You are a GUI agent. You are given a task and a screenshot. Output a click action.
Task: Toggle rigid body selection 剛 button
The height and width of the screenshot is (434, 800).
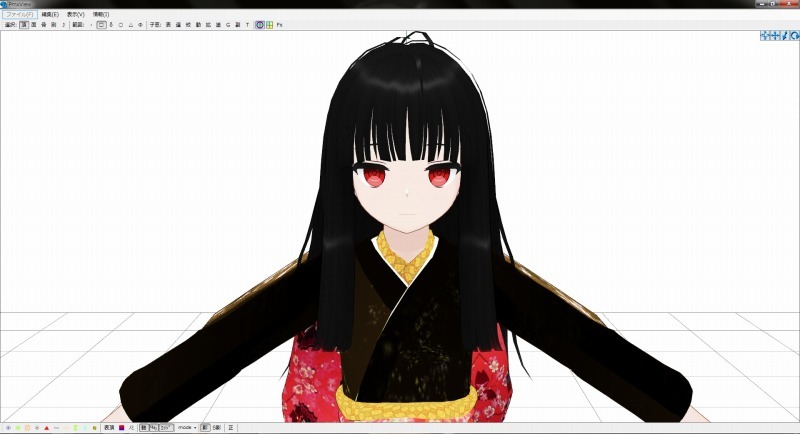pyautogui.click(x=54, y=24)
